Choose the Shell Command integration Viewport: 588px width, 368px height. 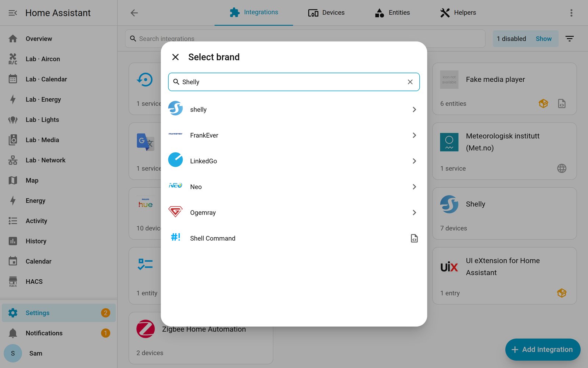294,238
